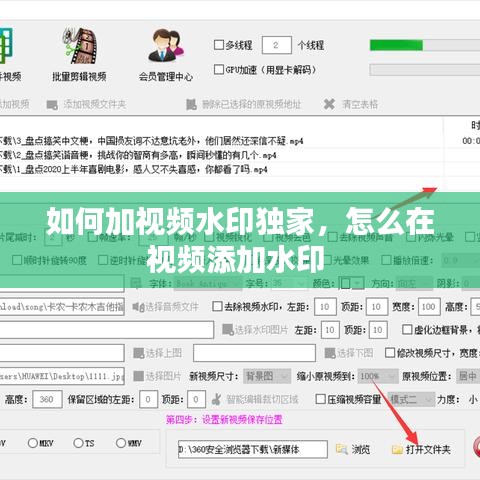The width and height of the screenshot is (480, 480).
Task: Enable the 多线程 checkbox
Action: coord(219,45)
